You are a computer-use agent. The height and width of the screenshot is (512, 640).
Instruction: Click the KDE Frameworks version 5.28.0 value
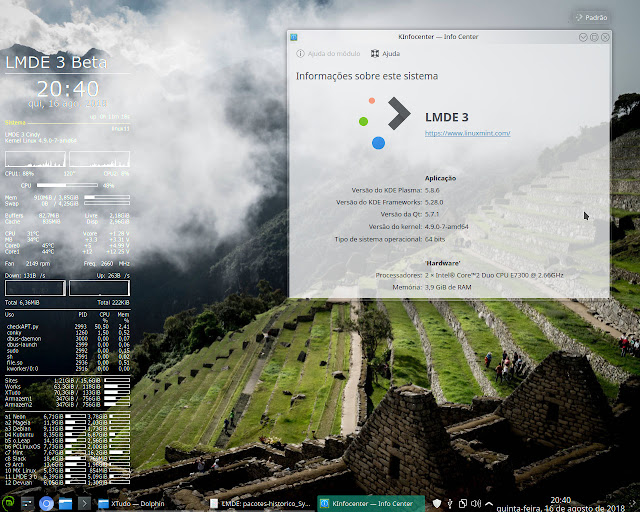pyautogui.click(x=434, y=202)
